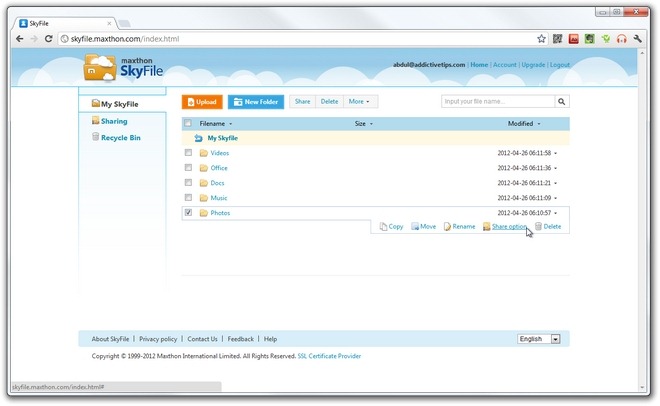
Task: Open the Account link
Action: 505,65
